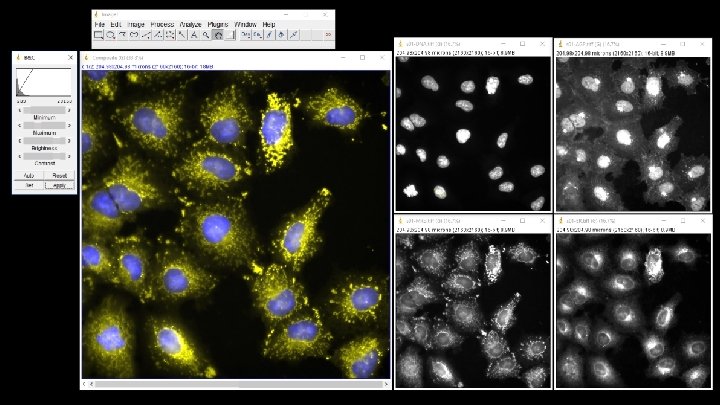Open the Help menu
The height and width of the screenshot is (405, 720).
click(x=269, y=24)
